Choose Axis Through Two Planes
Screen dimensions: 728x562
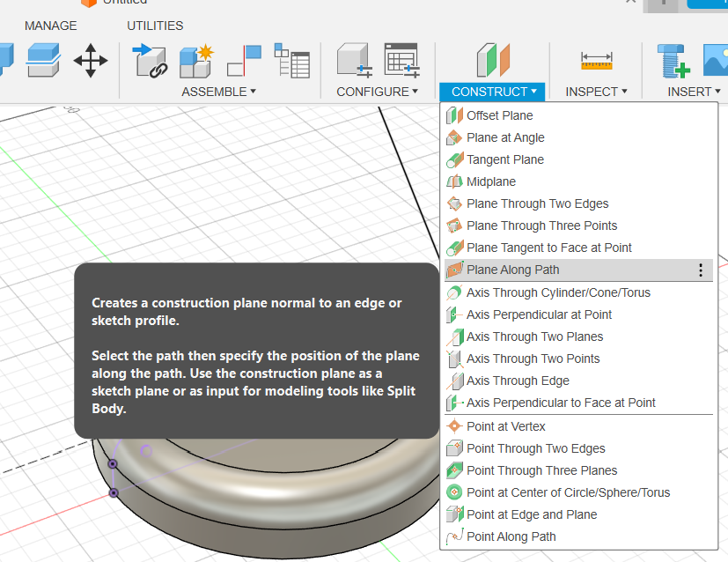[578, 336]
